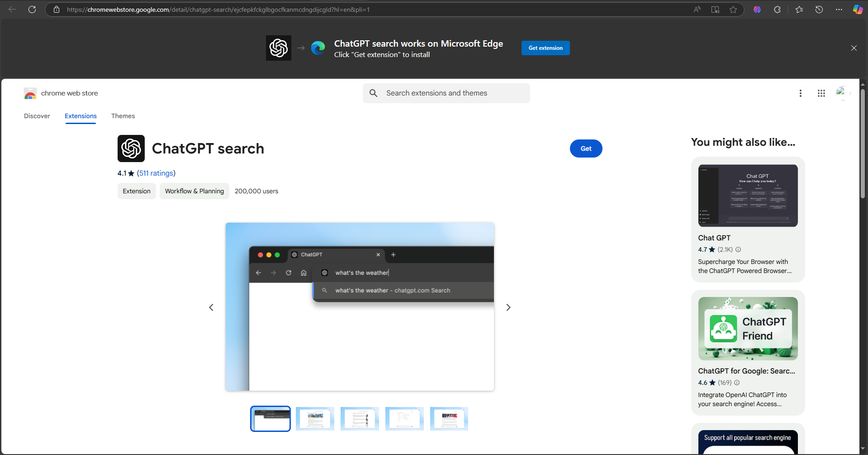Click the blue Get button

[x=586, y=148]
